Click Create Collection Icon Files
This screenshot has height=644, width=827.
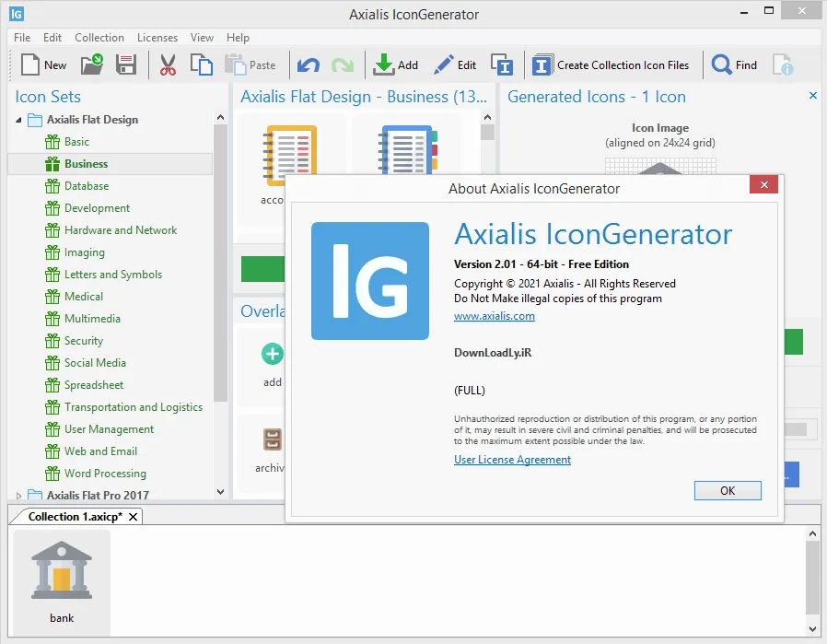611,64
